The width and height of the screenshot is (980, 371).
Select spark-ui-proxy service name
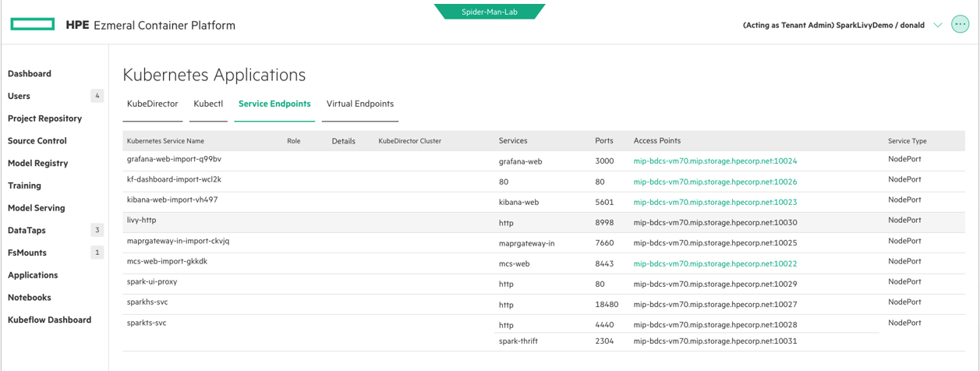[152, 281]
